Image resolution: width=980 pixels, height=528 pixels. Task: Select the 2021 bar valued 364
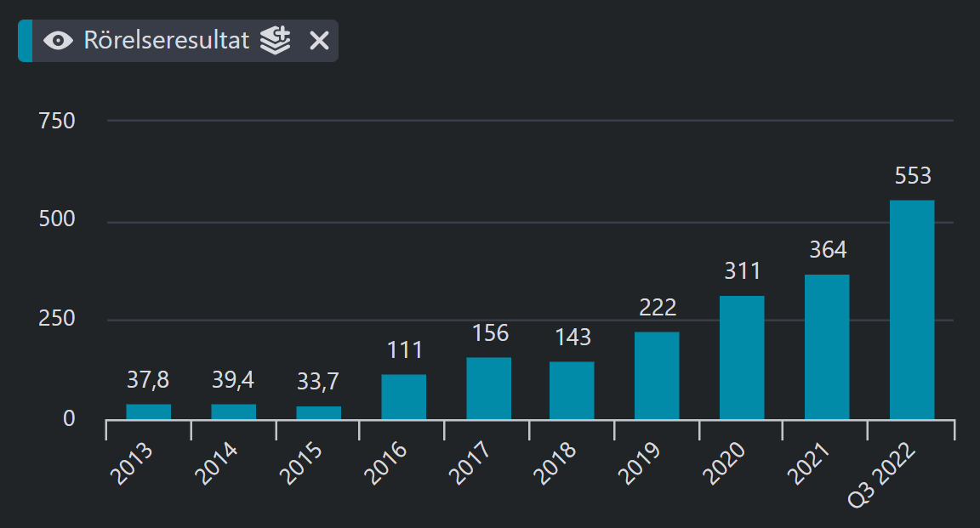click(x=827, y=347)
